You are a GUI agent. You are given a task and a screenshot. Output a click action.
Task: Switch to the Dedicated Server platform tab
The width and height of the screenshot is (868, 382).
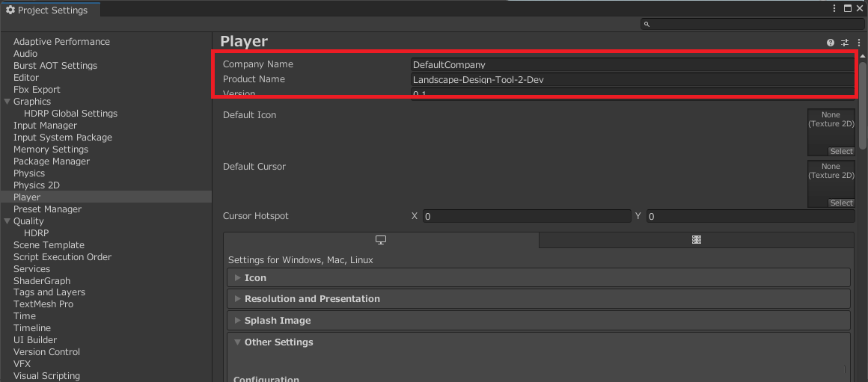click(696, 240)
